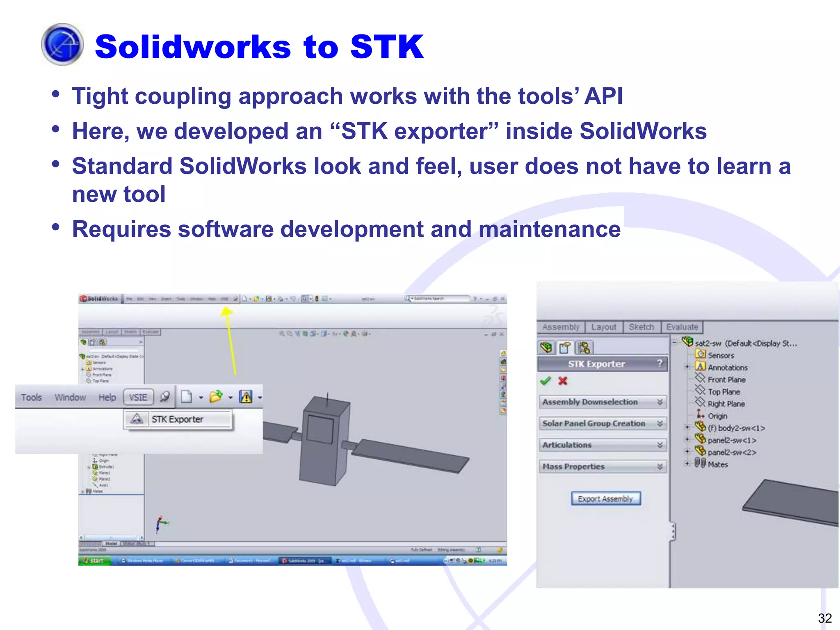This screenshot has width=840, height=630.
Task: Open the VSIE menu in the enlarged menu bar
Action: tap(138, 397)
